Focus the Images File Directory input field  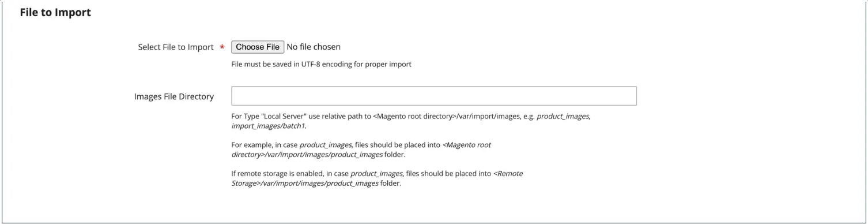click(434, 96)
